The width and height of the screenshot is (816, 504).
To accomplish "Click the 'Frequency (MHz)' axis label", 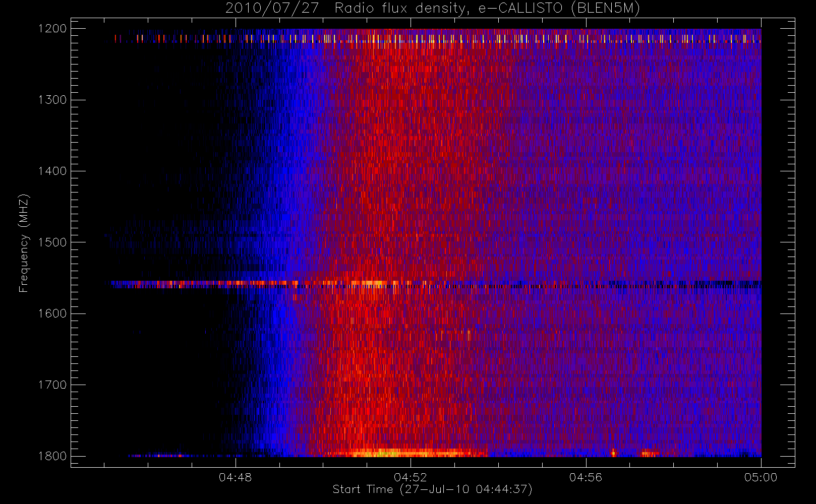I will coord(24,243).
